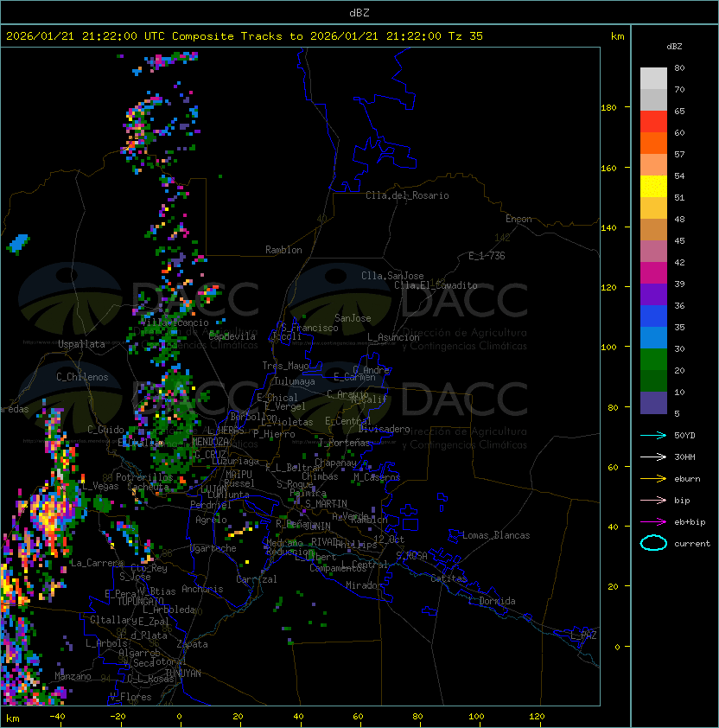719x728 pixels.
Task: Select the gold 48–51 dBZ swatch
Action: tap(653, 208)
